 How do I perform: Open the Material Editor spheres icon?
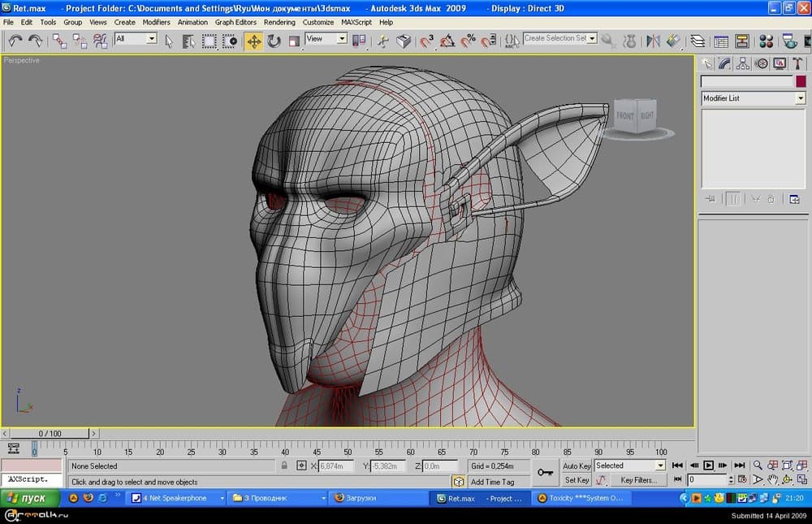(x=767, y=40)
